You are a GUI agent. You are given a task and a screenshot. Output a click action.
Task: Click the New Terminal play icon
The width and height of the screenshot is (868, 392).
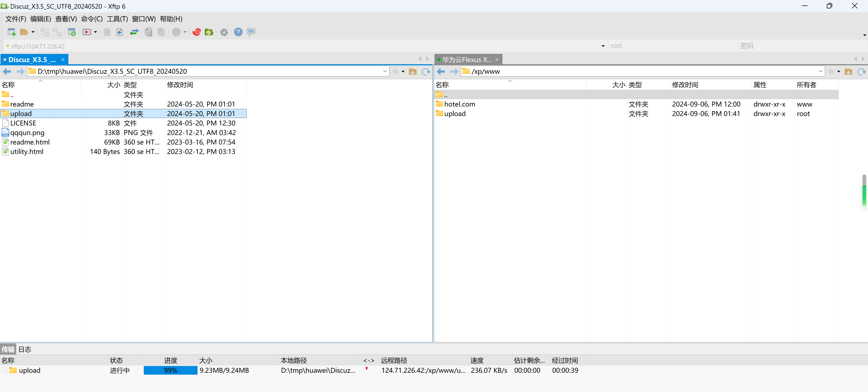pyautogui.click(x=87, y=32)
